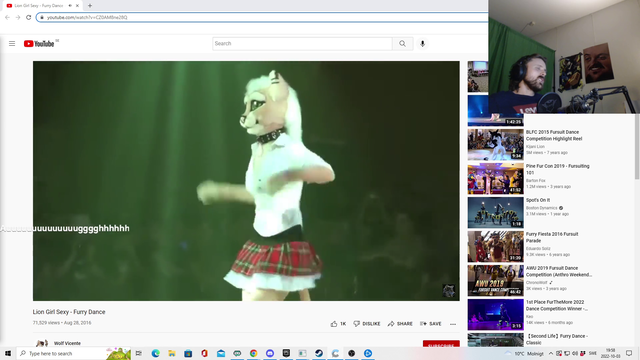Open Spot's On It video title
Image resolution: width=640 pixels, height=360 pixels.
(538, 200)
